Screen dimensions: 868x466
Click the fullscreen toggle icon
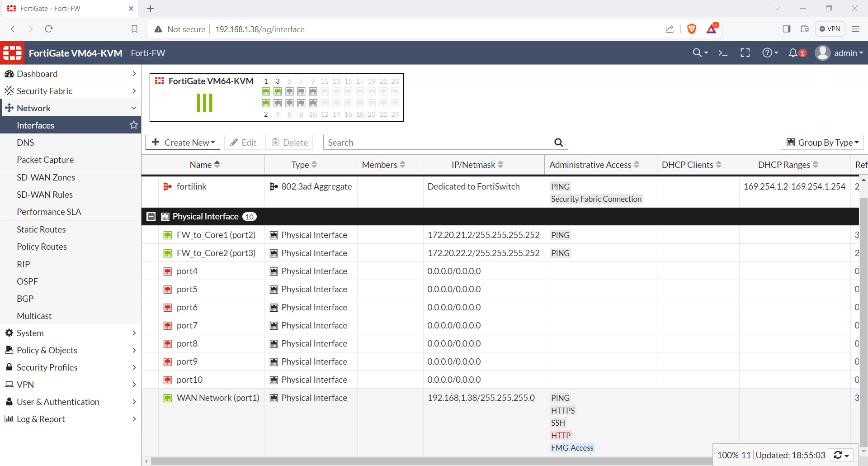pyautogui.click(x=745, y=53)
